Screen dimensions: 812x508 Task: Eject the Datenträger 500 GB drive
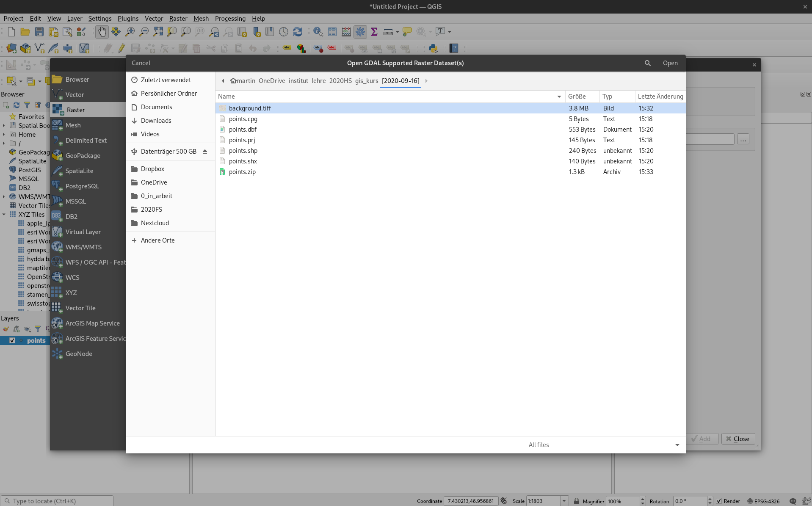(x=205, y=152)
